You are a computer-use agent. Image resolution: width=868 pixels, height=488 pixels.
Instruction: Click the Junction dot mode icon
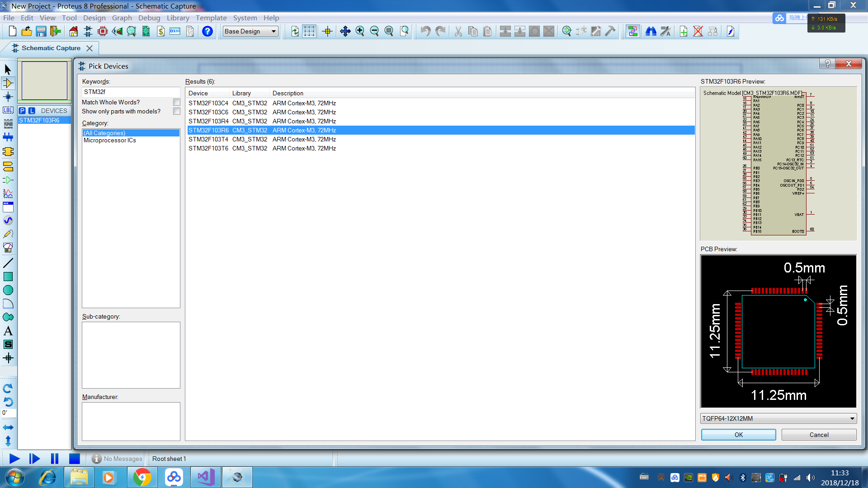click(8, 97)
